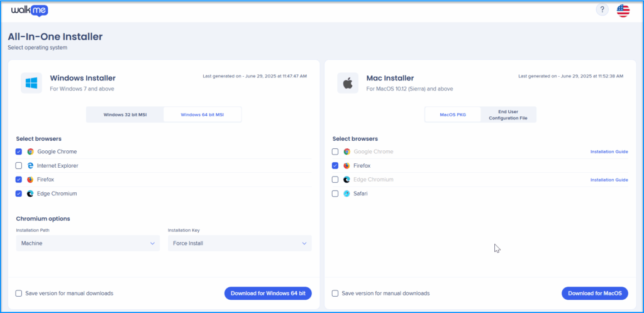
Task: Uncheck Edge Chromium for Windows Installer
Action: (19, 194)
